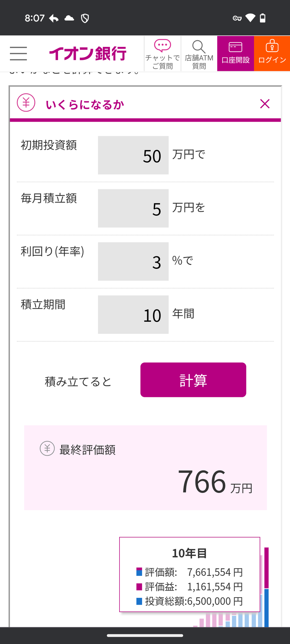
Task: Edit the 初期投資額 input field
Action: pyautogui.click(x=133, y=155)
